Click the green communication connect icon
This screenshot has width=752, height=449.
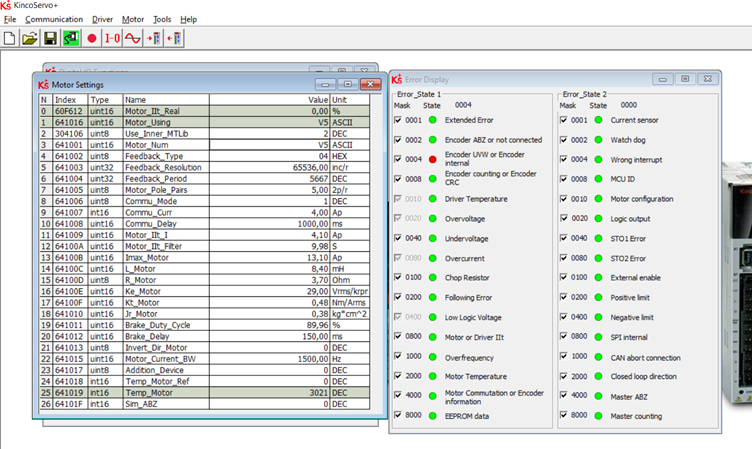click(70, 39)
